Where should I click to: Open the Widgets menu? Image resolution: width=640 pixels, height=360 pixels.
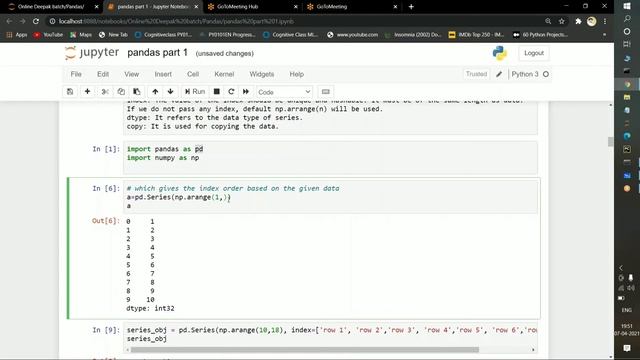point(262,74)
